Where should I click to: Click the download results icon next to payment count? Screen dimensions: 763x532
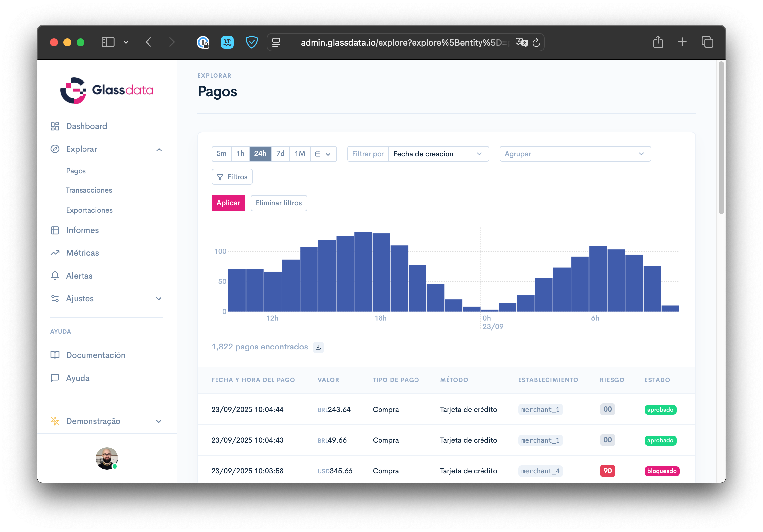tap(318, 347)
